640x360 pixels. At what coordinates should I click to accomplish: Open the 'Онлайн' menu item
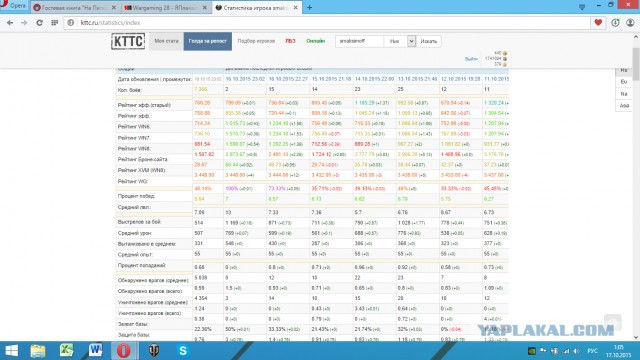pyautogui.click(x=315, y=41)
